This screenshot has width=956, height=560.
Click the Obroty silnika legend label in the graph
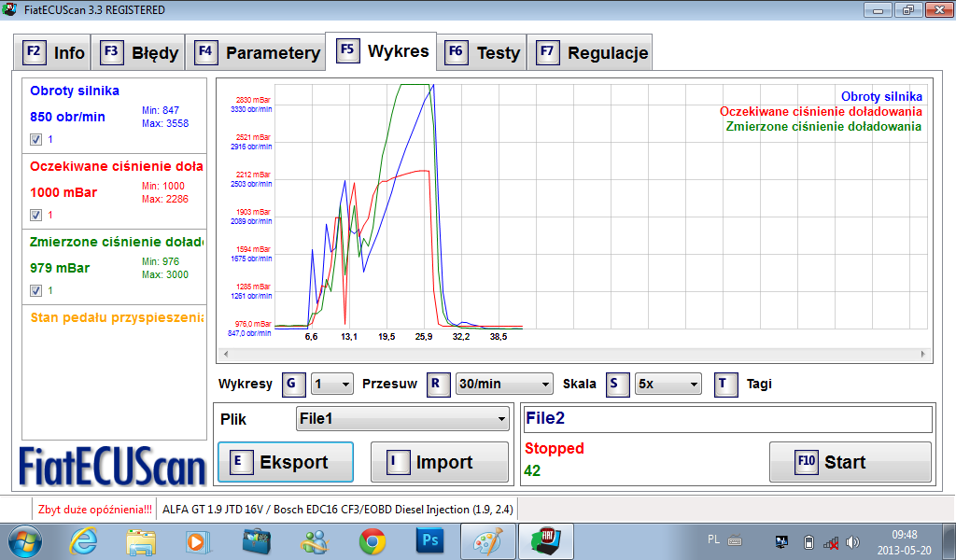point(881,96)
